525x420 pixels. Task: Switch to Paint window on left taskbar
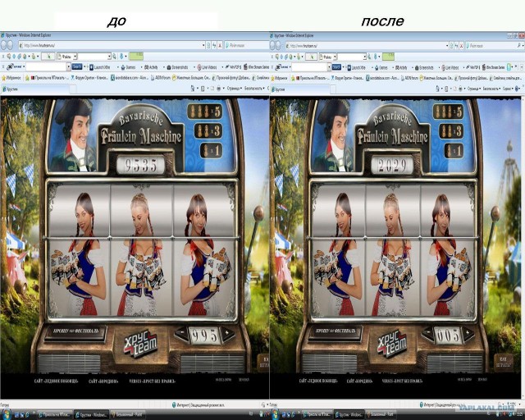(127, 415)
